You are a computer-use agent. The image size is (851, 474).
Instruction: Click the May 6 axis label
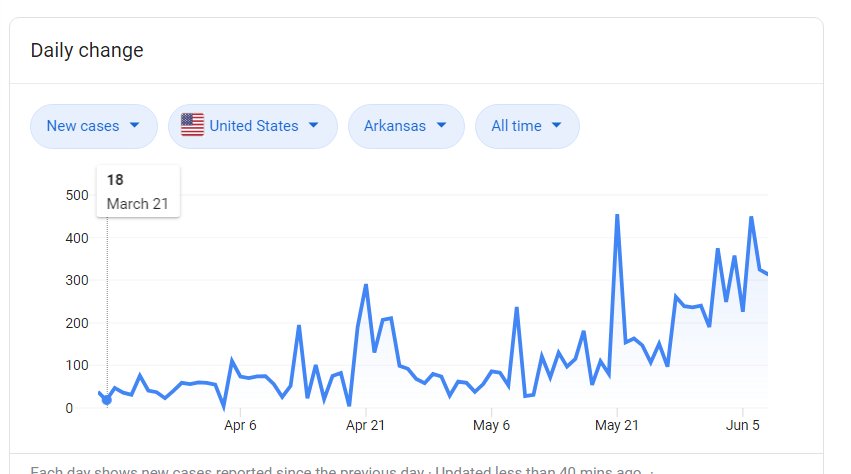click(x=491, y=425)
